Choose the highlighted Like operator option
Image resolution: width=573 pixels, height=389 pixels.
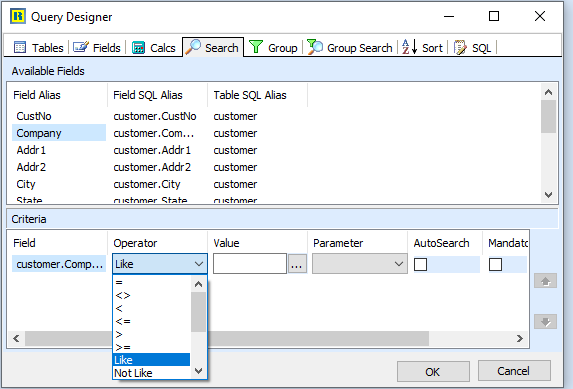tap(152, 360)
